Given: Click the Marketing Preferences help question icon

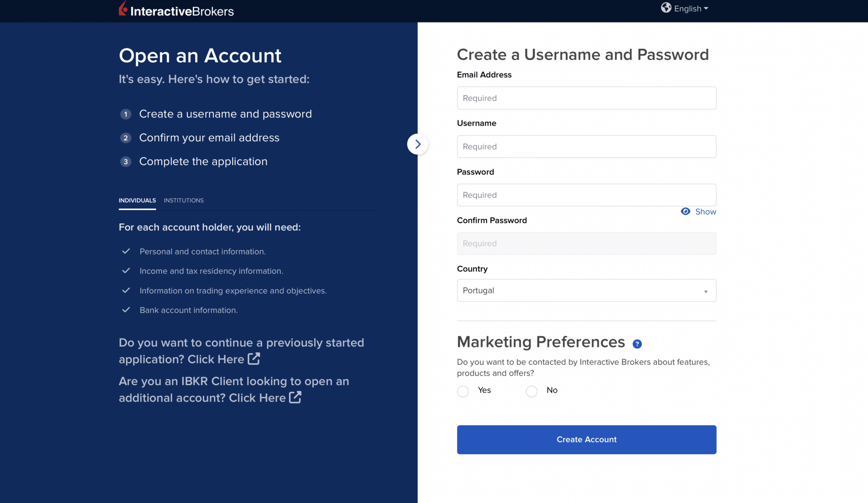Looking at the screenshot, I should (x=637, y=344).
